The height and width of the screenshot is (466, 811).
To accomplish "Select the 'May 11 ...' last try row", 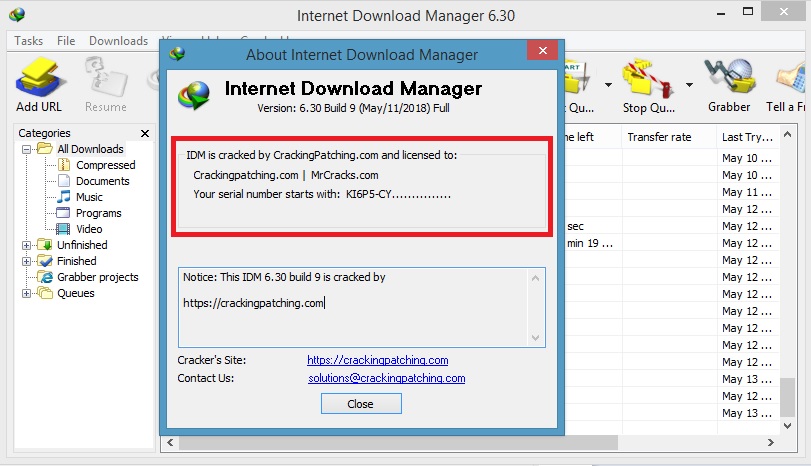I will pos(747,192).
